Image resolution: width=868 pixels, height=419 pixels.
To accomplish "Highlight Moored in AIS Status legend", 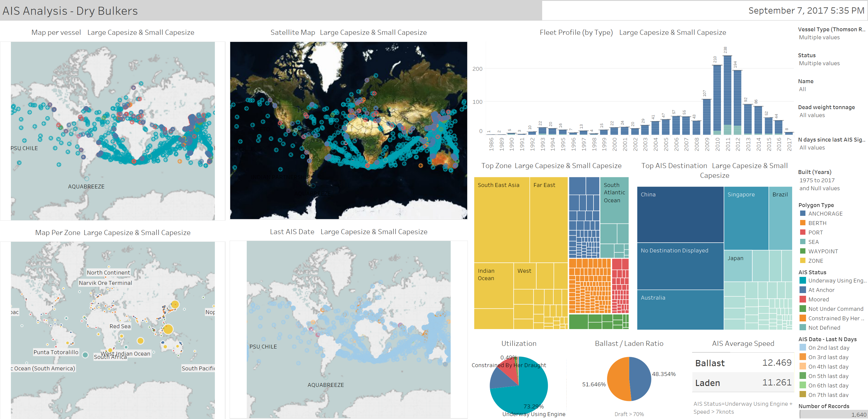I will pos(814,300).
